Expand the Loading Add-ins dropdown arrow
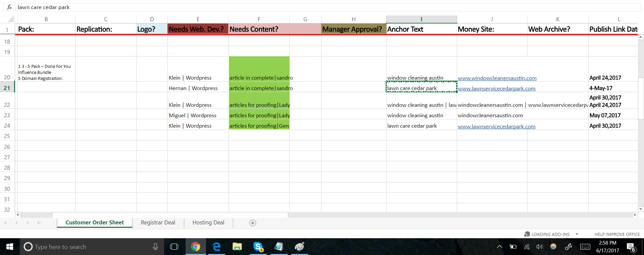 click(577, 234)
